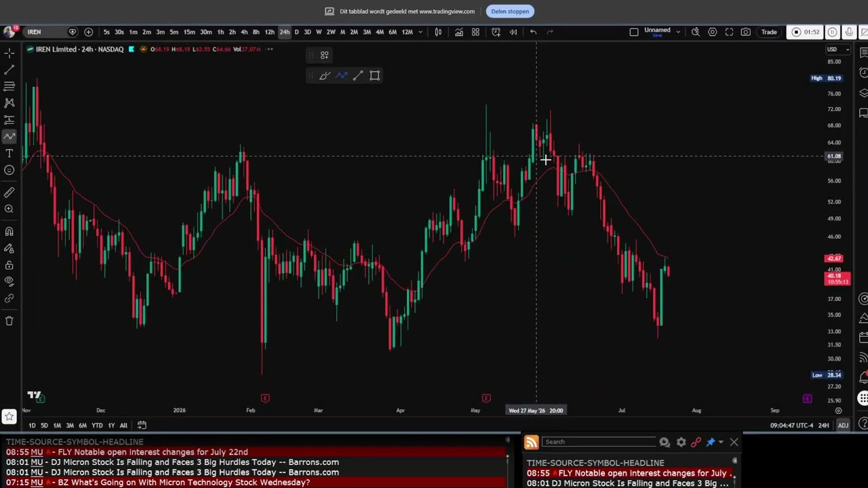Image resolution: width=868 pixels, height=488 pixels.
Task: Open the chart type candles selector
Action: point(438,32)
